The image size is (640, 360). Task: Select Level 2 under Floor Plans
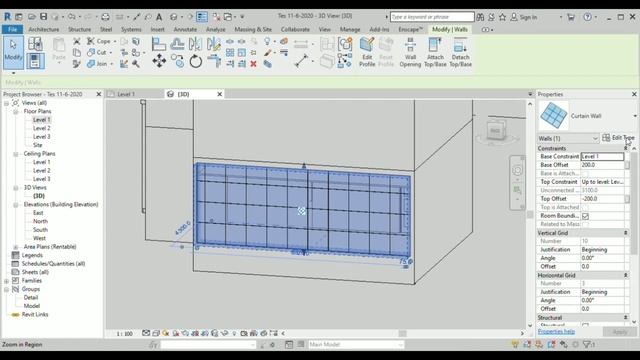coord(42,128)
